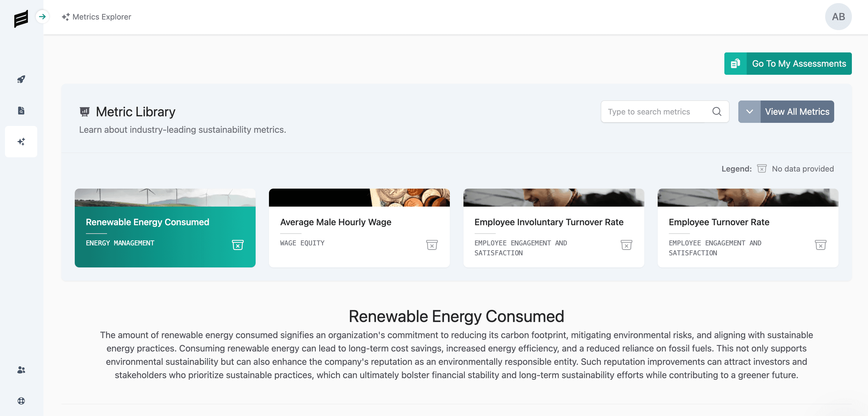The width and height of the screenshot is (868, 416).
Task: Click no-data icon on Renewable Energy Consumed card
Action: tap(238, 245)
